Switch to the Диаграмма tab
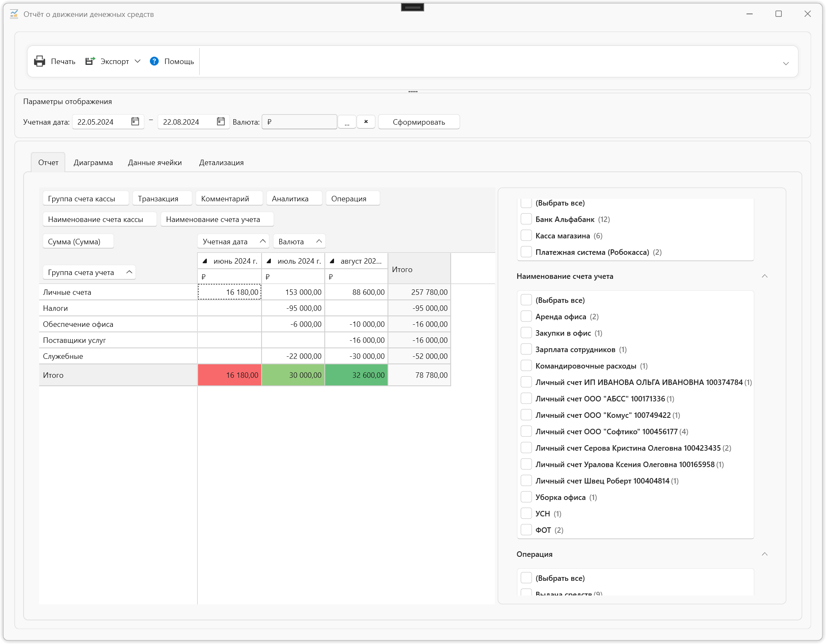This screenshot has width=826, height=644. (x=93, y=163)
